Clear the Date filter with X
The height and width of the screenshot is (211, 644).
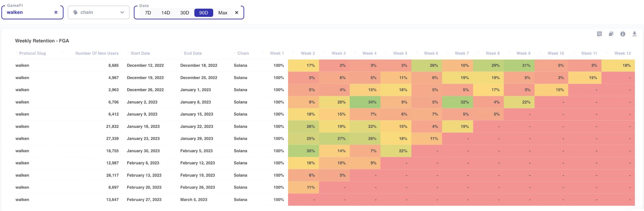pyautogui.click(x=236, y=13)
